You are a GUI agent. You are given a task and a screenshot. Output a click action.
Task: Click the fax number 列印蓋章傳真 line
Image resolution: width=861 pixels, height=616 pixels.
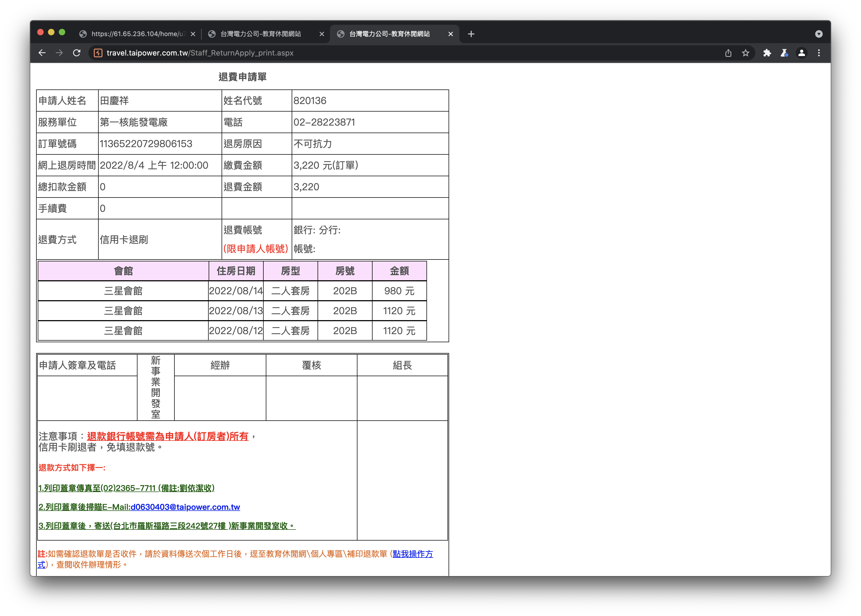[126, 488]
